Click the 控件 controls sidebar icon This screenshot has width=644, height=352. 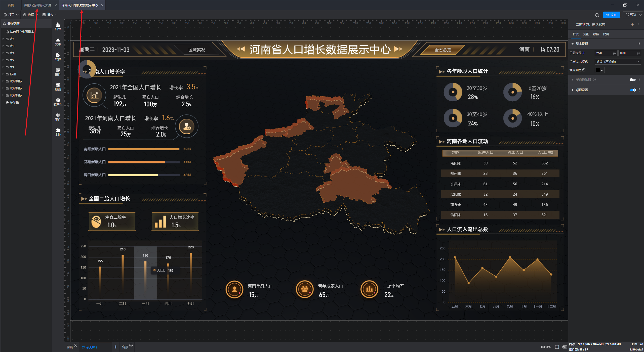tap(58, 71)
